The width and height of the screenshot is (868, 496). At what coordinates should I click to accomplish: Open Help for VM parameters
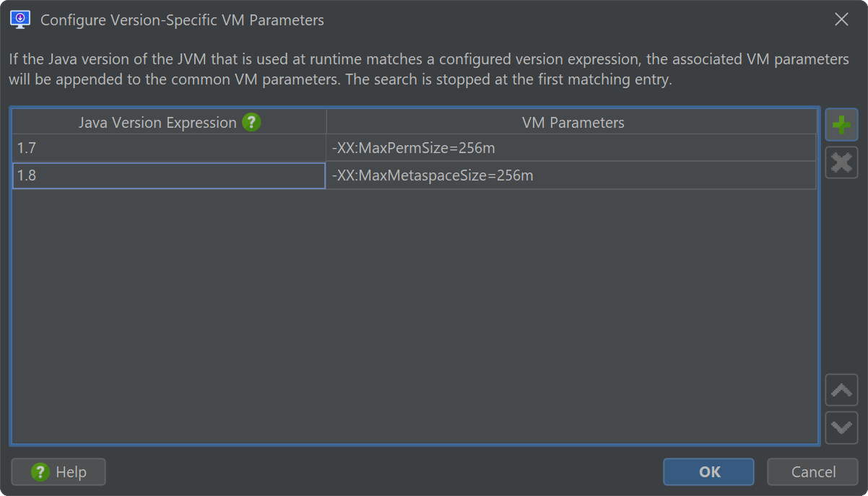pyautogui.click(x=58, y=472)
